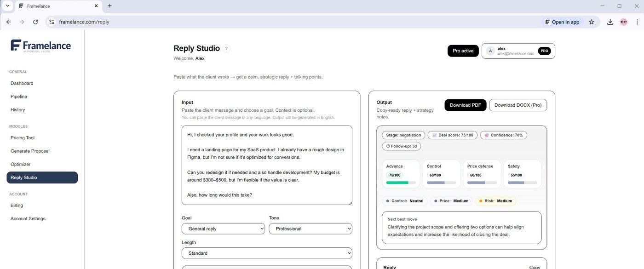Open History from the General section
Screen dimensions: 644x269
coord(17,109)
